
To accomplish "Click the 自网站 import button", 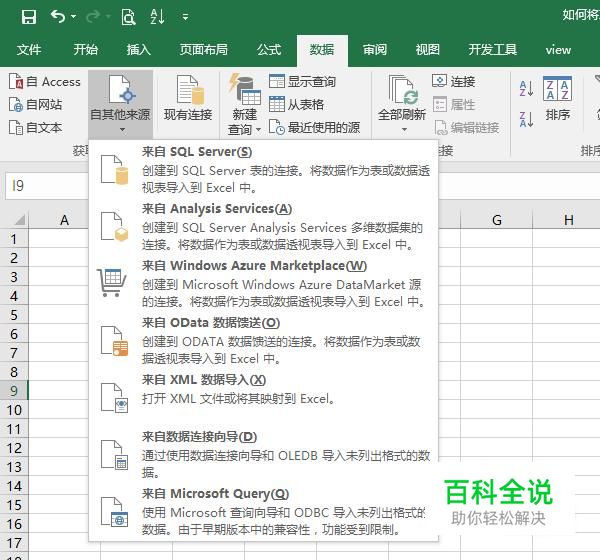I will (x=35, y=104).
